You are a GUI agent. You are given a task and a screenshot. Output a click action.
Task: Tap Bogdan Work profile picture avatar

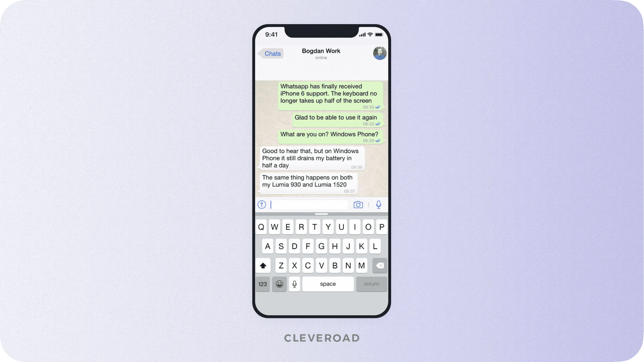[379, 53]
